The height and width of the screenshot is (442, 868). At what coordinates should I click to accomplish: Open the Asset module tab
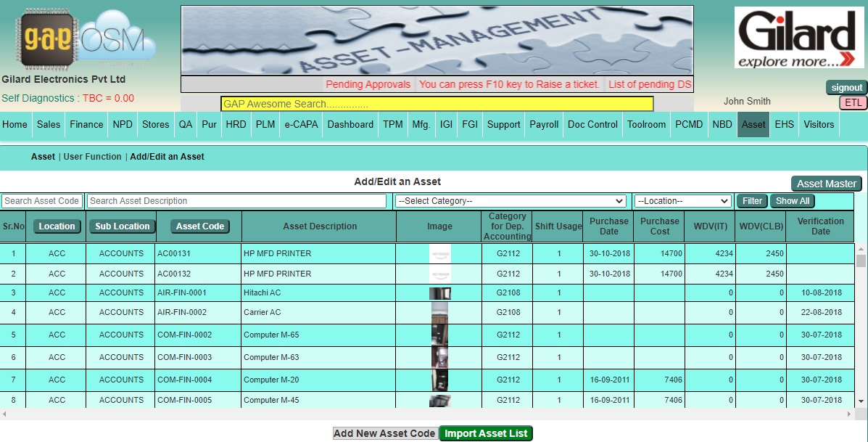[x=753, y=125]
